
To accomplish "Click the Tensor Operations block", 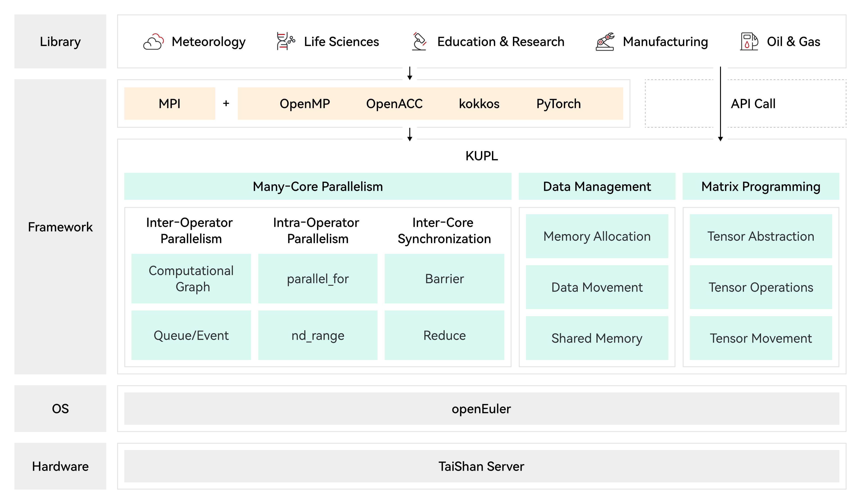I will point(761,287).
